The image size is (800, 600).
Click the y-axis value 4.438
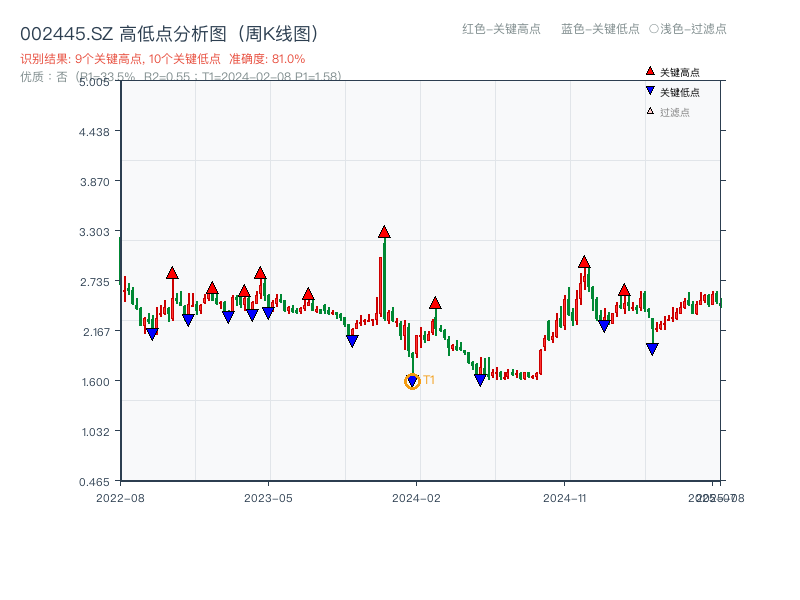click(x=94, y=132)
